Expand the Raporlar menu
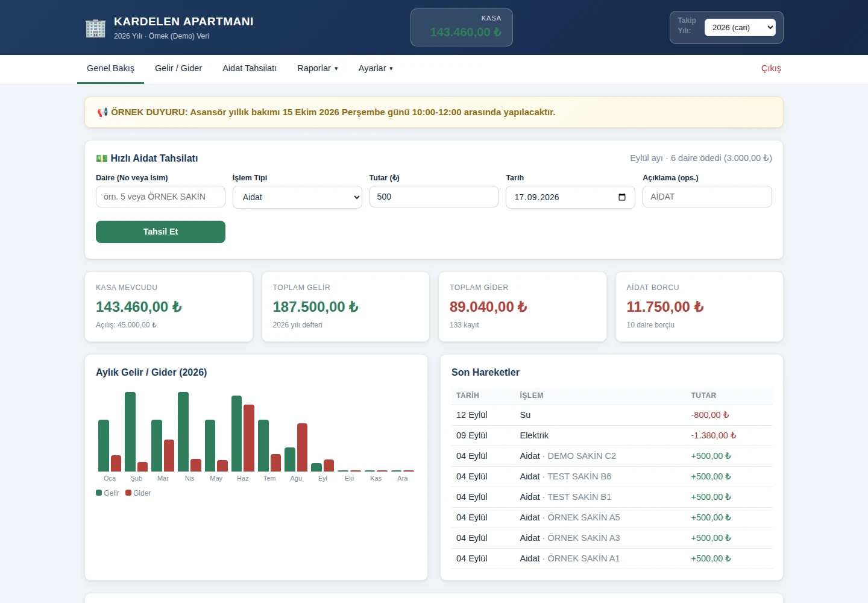The height and width of the screenshot is (603, 868). 318,68
